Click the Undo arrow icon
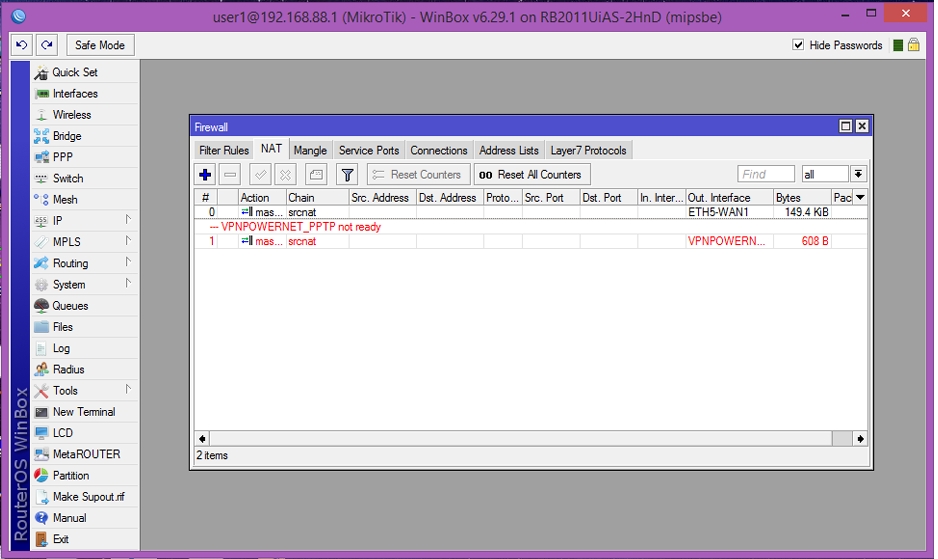The image size is (938, 559). pos(22,45)
